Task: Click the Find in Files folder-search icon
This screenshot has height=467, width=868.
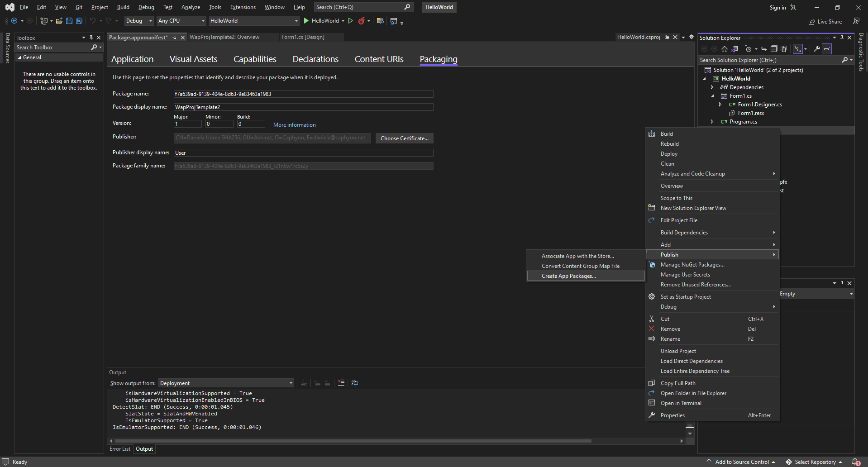Action: [380, 21]
